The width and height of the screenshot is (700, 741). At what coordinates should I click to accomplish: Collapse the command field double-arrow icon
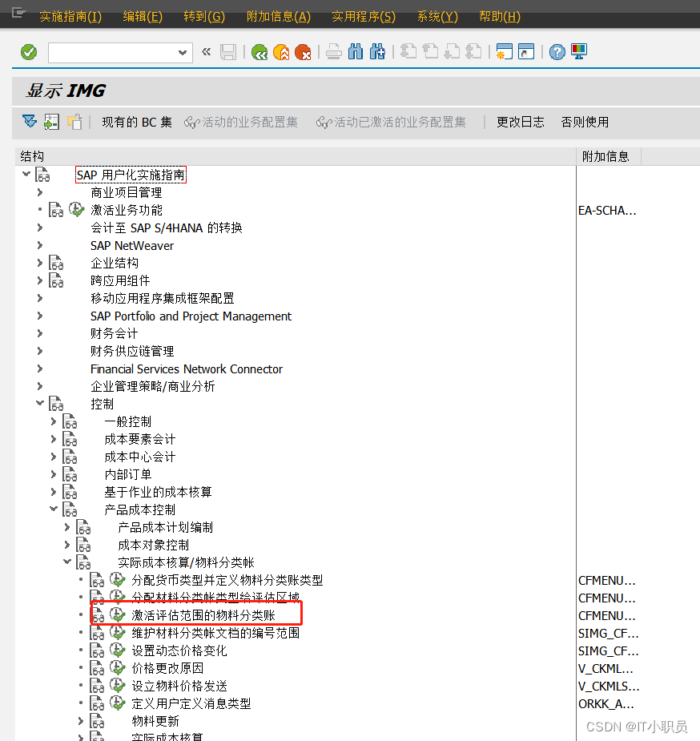point(206,51)
